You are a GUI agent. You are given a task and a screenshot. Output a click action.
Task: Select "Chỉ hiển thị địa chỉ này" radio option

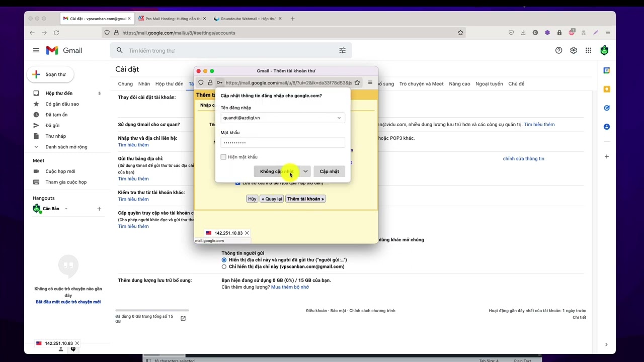(x=224, y=266)
